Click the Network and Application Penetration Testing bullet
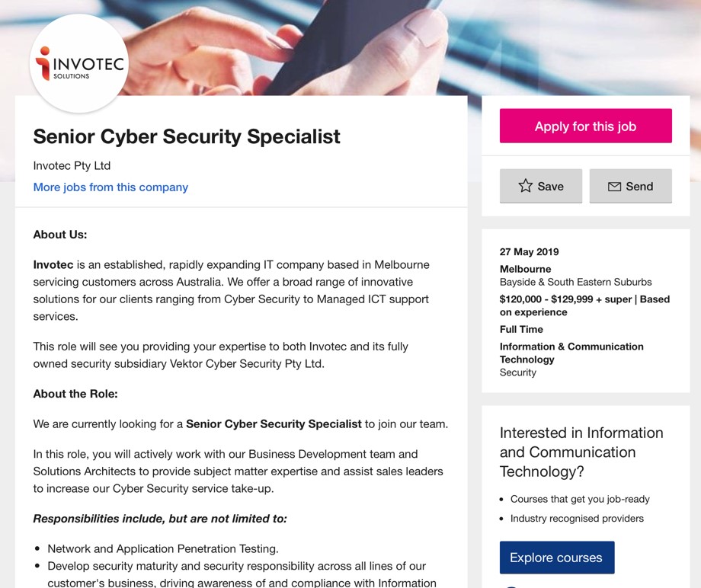The height and width of the screenshot is (588, 701). click(x=163, y=548)
